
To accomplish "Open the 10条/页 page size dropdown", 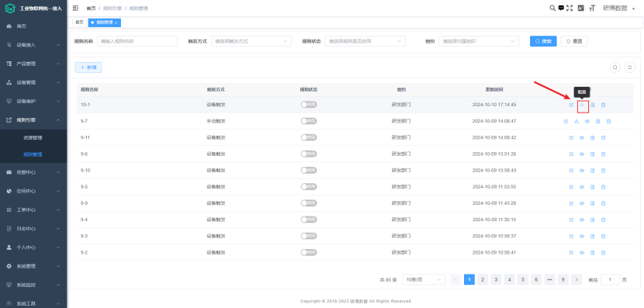I will pos(424,279).
